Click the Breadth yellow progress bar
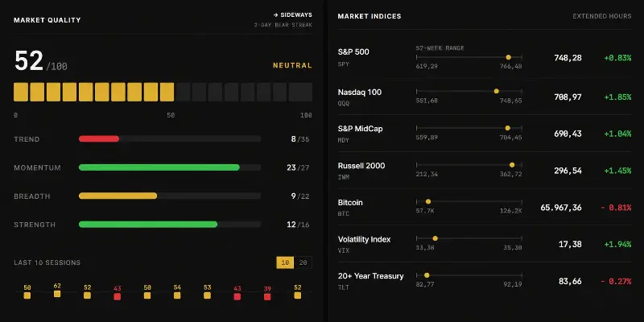This screenshot has width=644, height=322. coord(118,196)
